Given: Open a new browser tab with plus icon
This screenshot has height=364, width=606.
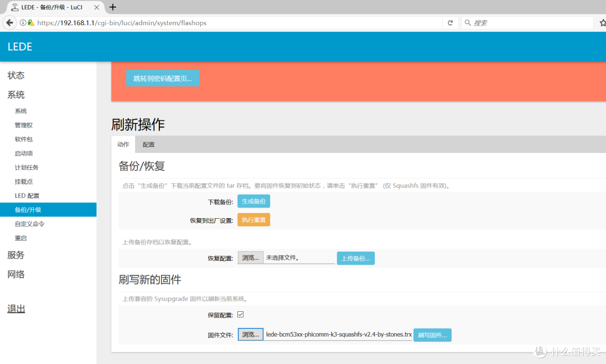Looking at the screenshot, I should coord(113,7).
